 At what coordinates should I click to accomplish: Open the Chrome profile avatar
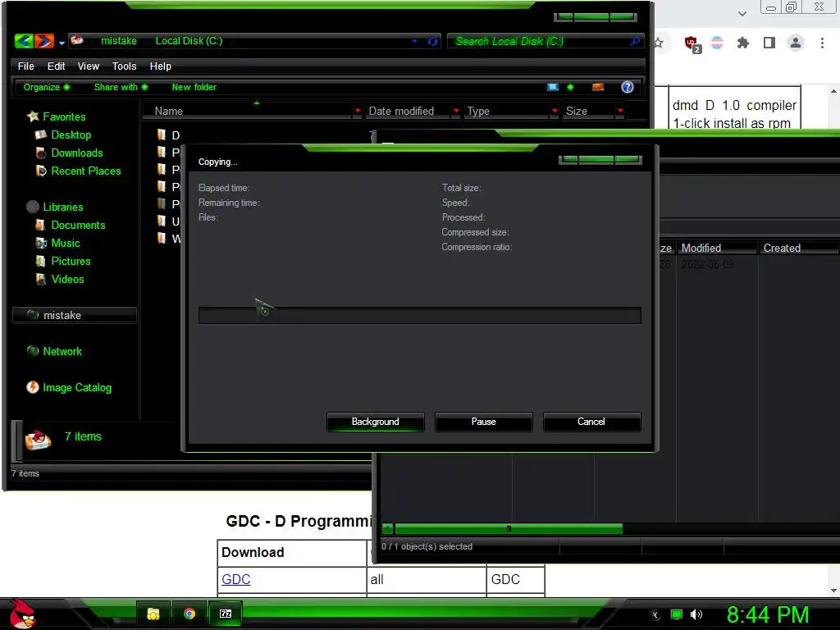(796, 43)
